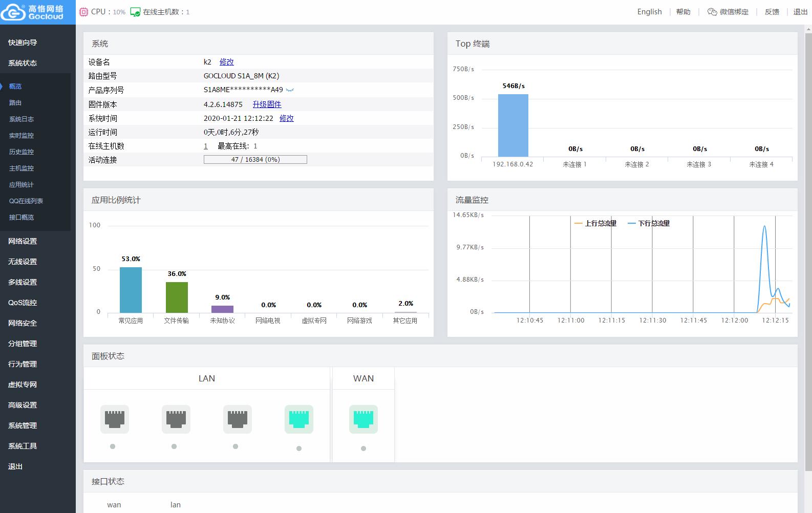Select 路由 submenu item
Image resolution: width=812 pixels, height=513 pixels.
point(15,102)
